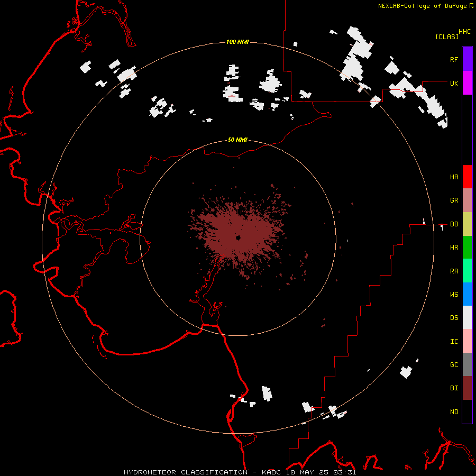Click the HHC product label
476x476 pixels.
click(x=464, y=32)
